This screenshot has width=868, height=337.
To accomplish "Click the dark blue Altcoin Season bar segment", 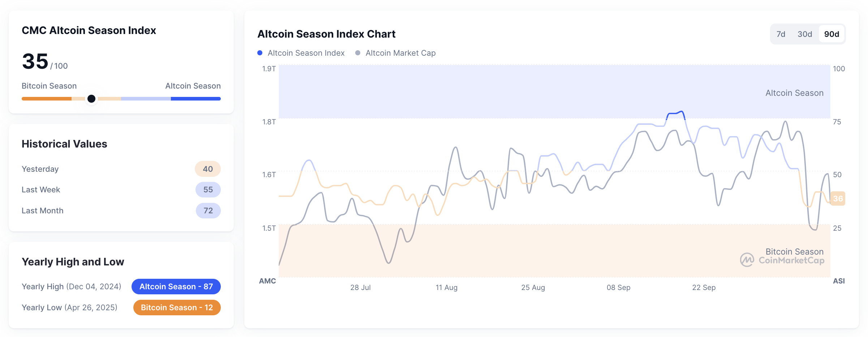I will click(x=195, y=99).
